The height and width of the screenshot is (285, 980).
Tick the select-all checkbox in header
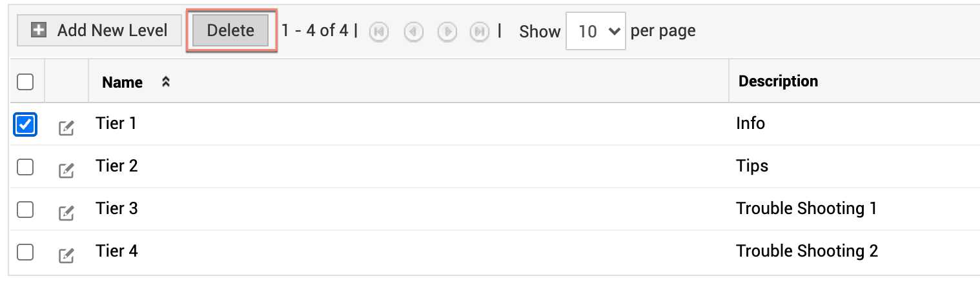25,82
